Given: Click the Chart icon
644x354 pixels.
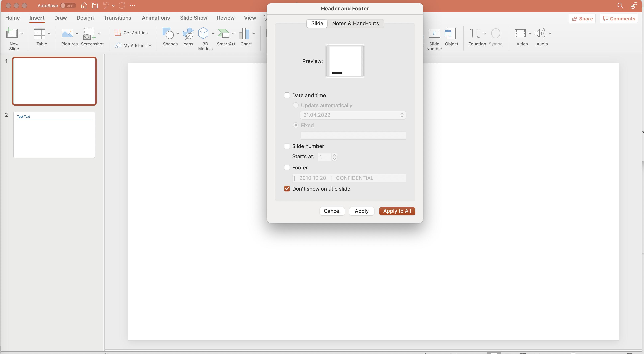Looking at the screenshot, I should [244, 34].
